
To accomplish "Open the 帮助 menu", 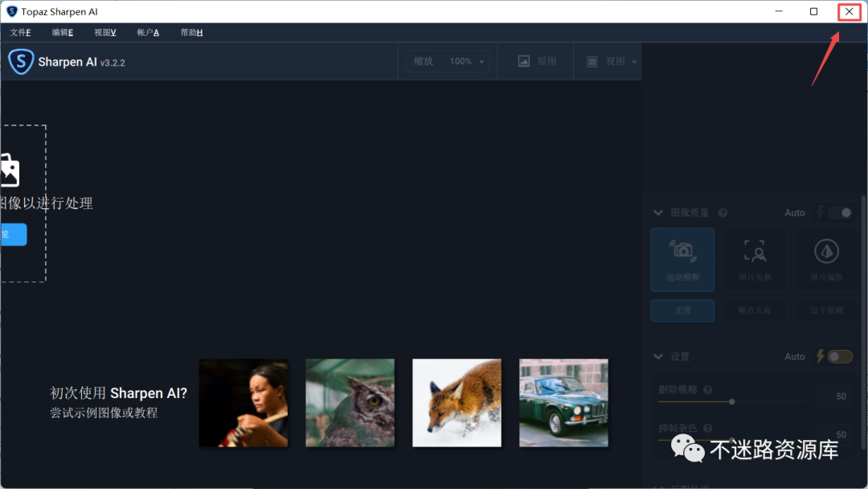I will (191, 33).
